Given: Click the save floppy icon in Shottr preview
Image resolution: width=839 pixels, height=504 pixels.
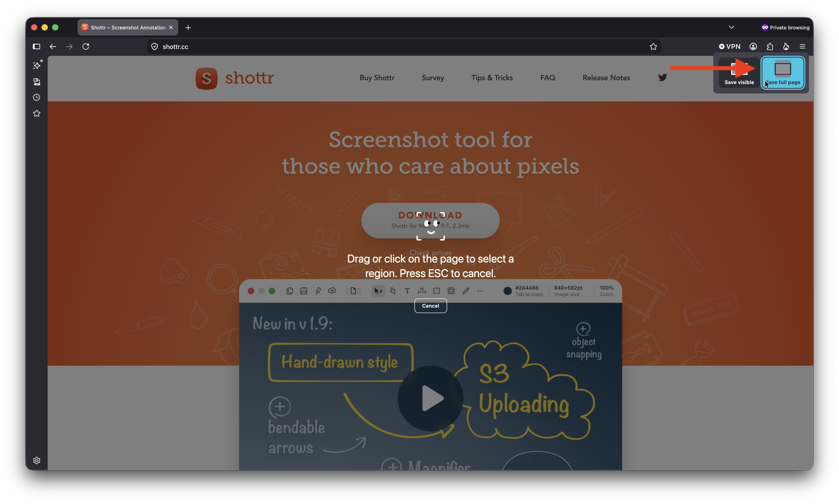Looking at the screenshot, I should pyautogui.click(x=303, y=291).
